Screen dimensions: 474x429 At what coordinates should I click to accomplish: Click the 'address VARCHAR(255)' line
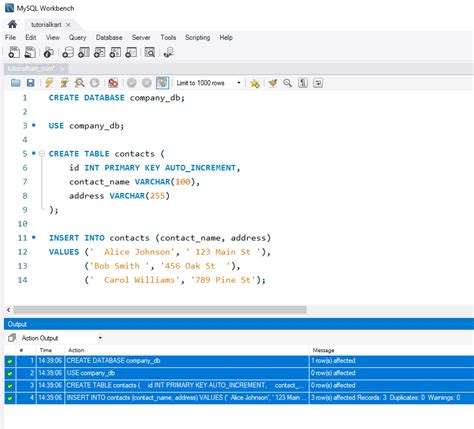(x=119, y=196)
